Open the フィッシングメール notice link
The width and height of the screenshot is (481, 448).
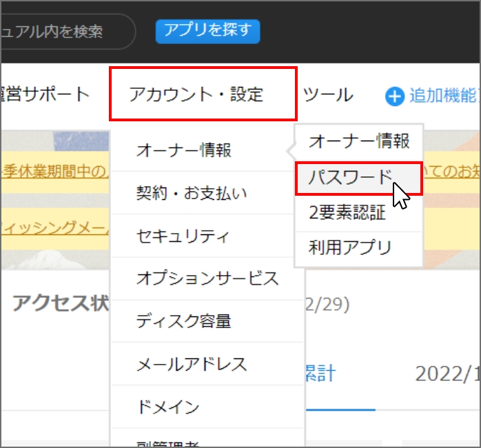pos(55,226)
